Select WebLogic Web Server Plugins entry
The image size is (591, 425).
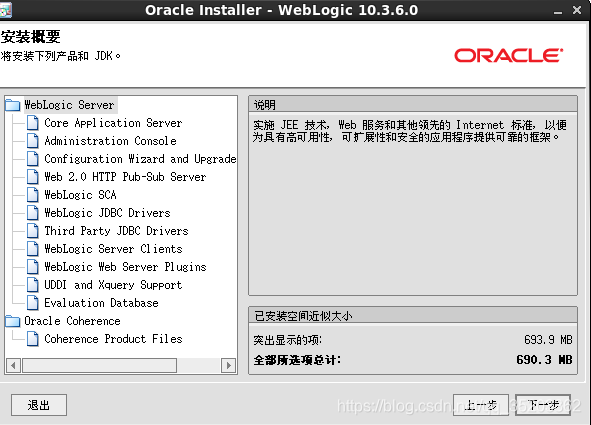(x=125, y=267)
